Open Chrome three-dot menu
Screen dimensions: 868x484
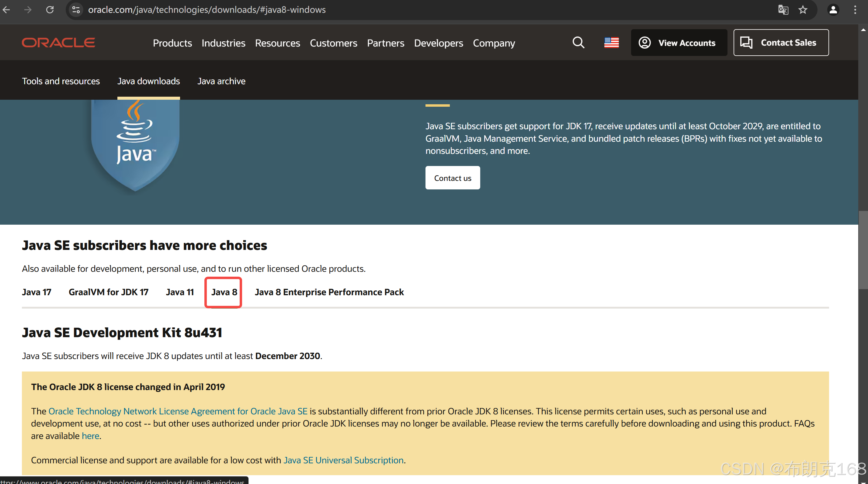coord(855,10)
